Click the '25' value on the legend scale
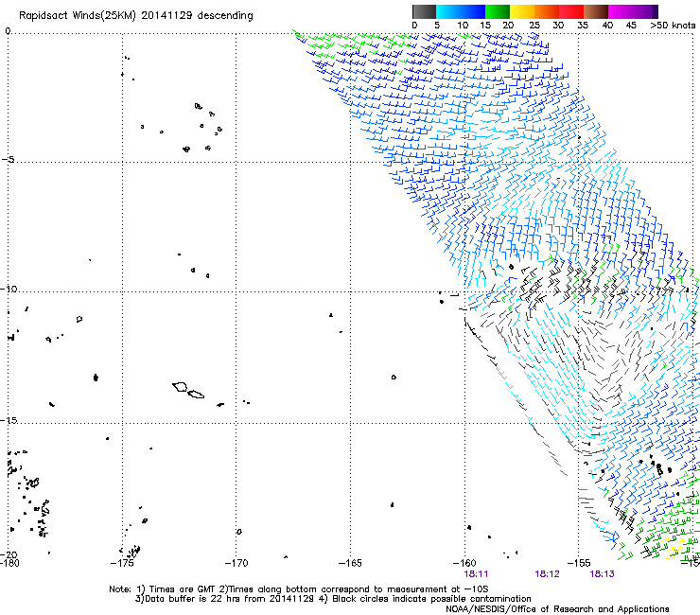Screen dimensions: 700x615 coord(534,26)
